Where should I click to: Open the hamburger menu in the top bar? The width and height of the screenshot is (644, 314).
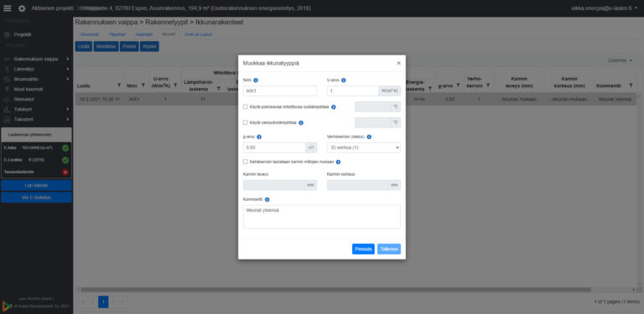[x=8, y=8]
